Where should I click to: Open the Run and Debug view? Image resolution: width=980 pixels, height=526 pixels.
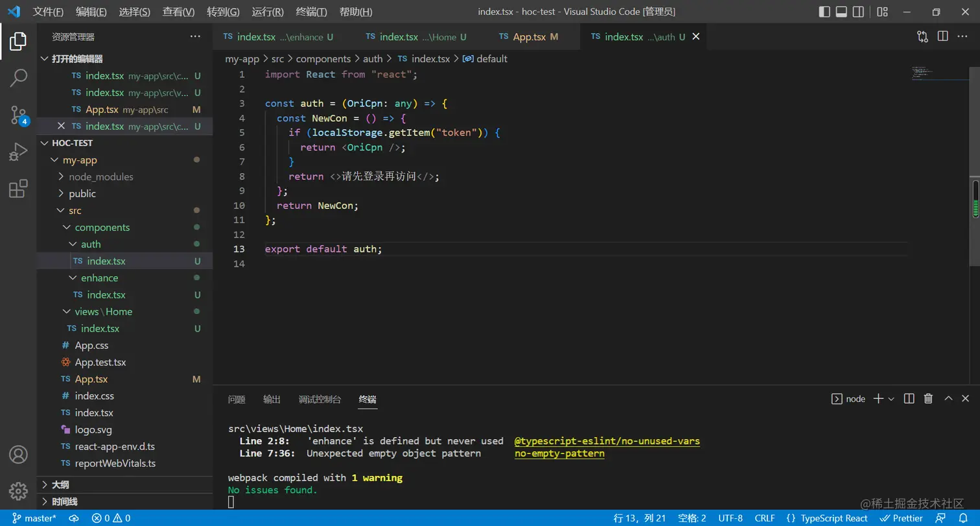coord(18,152)
